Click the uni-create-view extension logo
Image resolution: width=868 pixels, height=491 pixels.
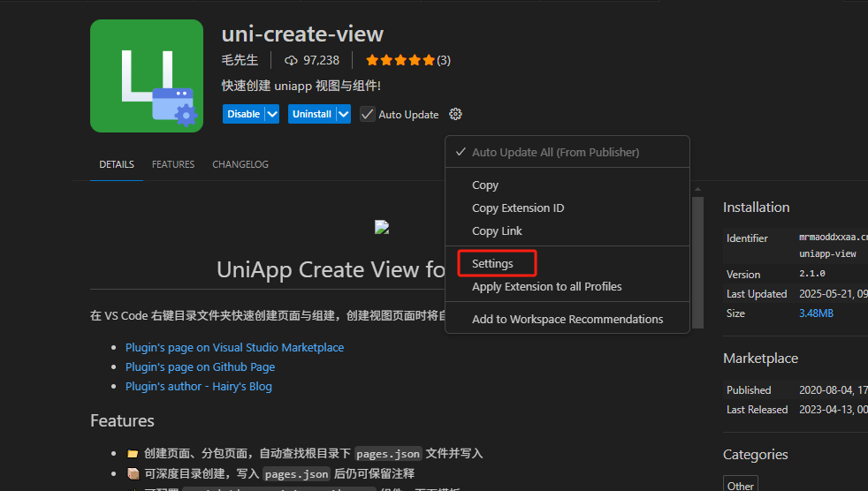147,76
